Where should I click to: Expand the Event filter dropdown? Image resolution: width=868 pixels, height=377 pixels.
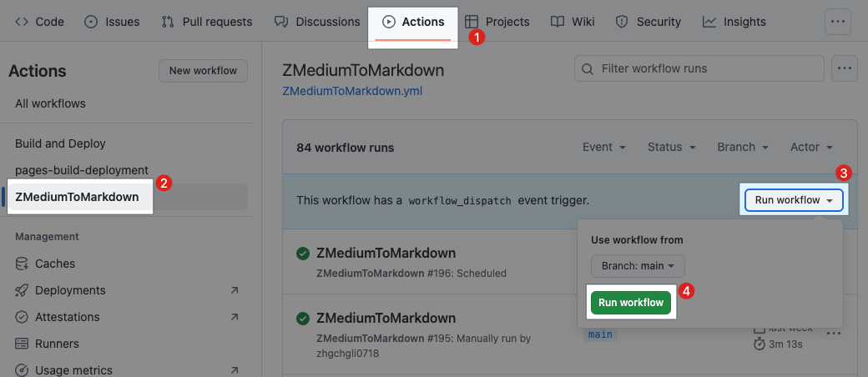click(x=604, y=147)
